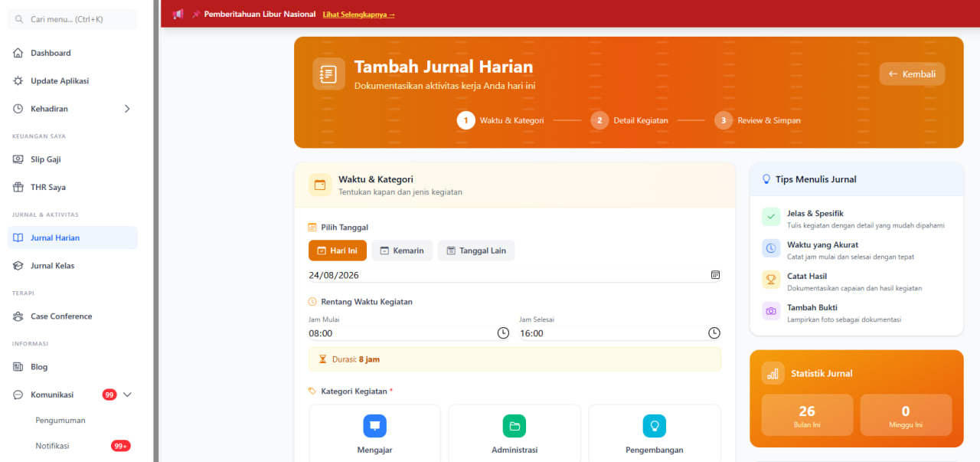Open the calendar picker icon in date field

715,275
